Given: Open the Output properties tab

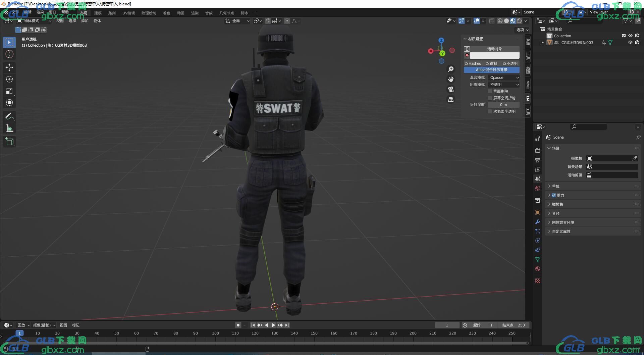Looking at the screenshot, I should (538, 160).
